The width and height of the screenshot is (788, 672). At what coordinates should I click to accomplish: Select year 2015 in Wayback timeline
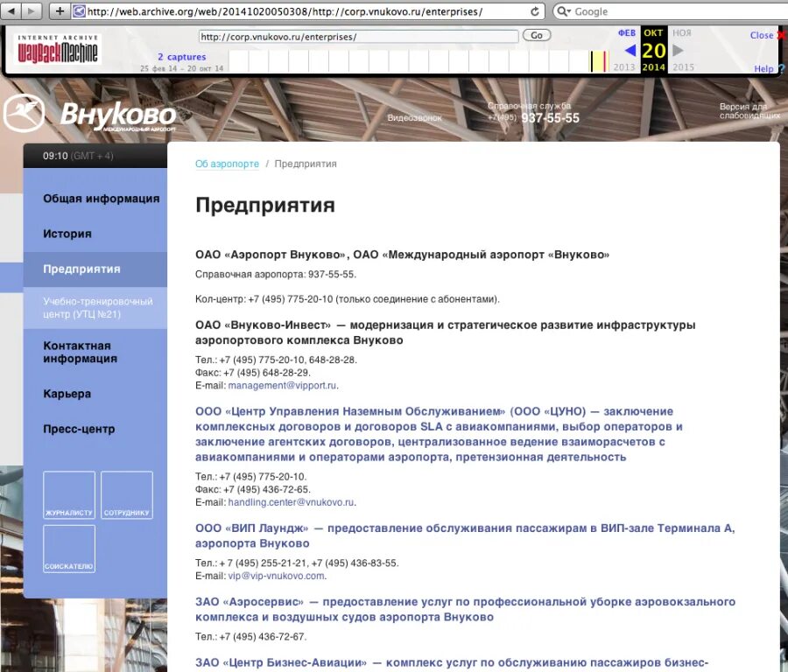point(684,66)
